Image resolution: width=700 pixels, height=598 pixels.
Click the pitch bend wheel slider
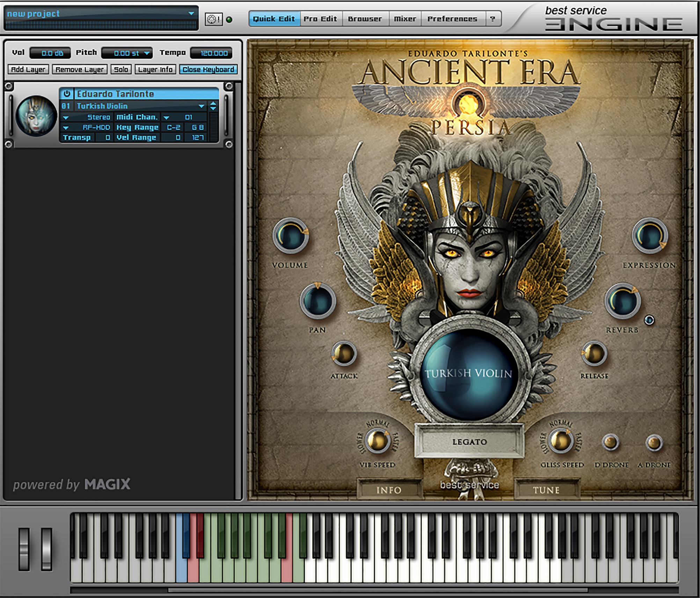pos(24,549)
